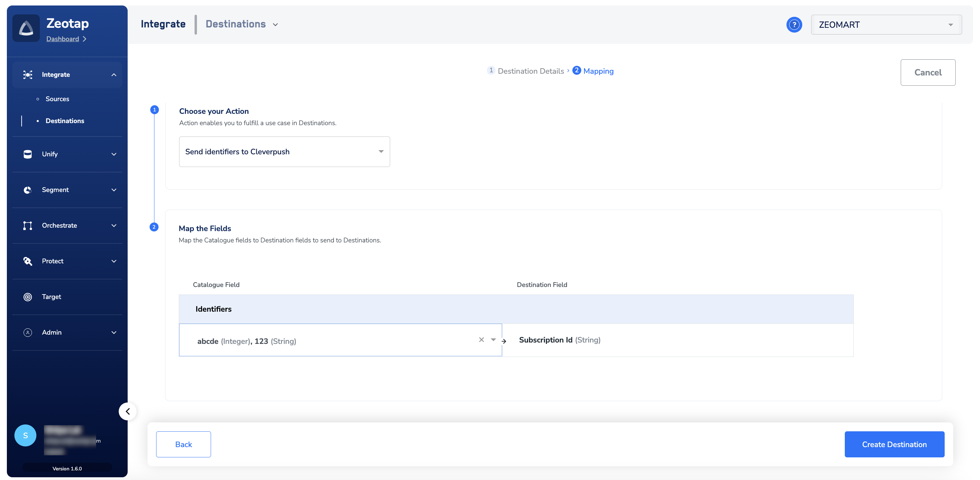Screen dimensions: 980x480
Task: Clear the selected catalogue field values
Action: click(x=481, y=340)
